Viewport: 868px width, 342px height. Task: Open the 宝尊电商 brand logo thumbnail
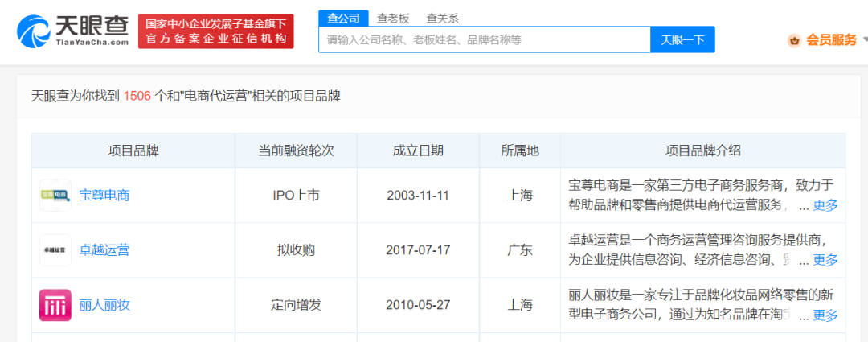point(55,195)
